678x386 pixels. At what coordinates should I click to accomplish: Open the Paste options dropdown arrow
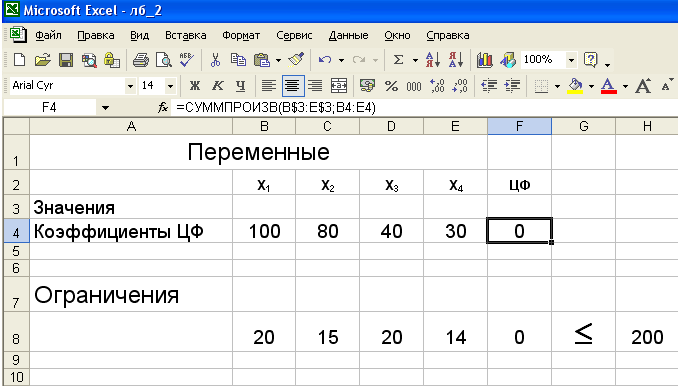click(x=278, y=60)
